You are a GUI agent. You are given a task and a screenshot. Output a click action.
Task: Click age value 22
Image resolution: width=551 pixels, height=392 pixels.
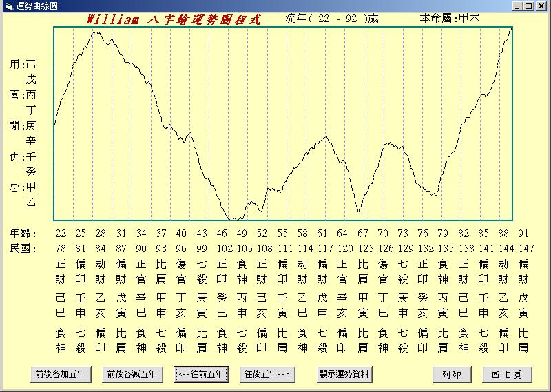[x=61, y=234]
